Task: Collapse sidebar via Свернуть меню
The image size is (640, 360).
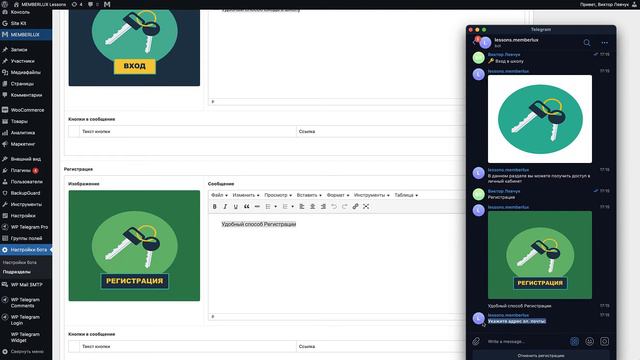Action: (26, 351)
